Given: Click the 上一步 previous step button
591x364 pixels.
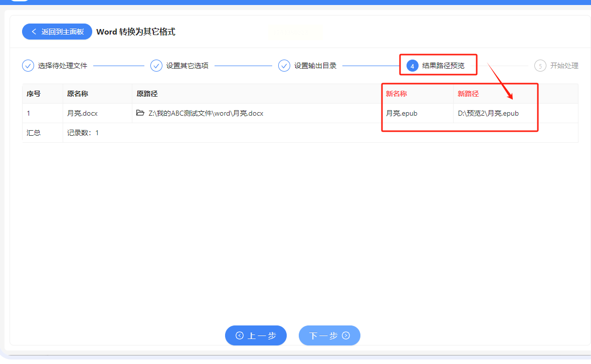Looking at the screenshot, I should pyautogui.click(x=256, y=335).
